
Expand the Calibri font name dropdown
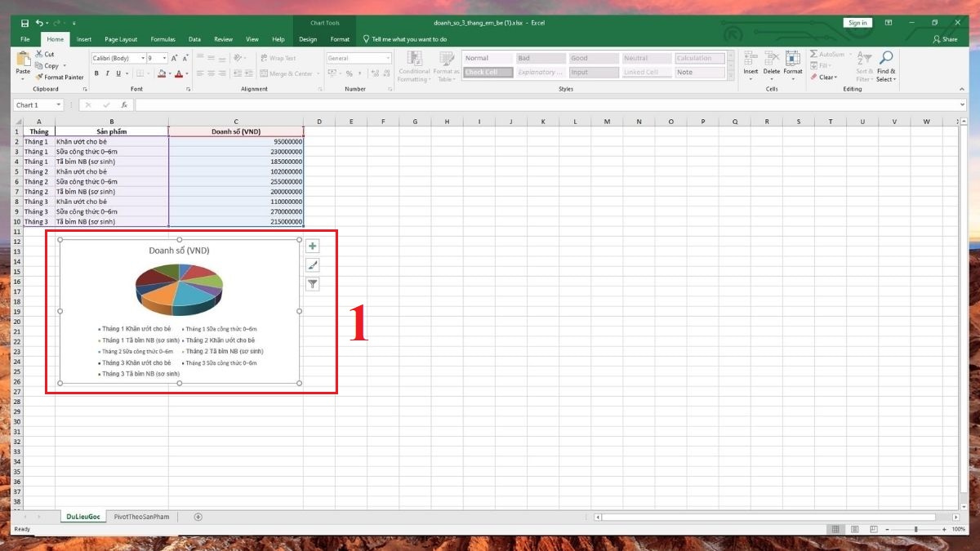[142, 58]
